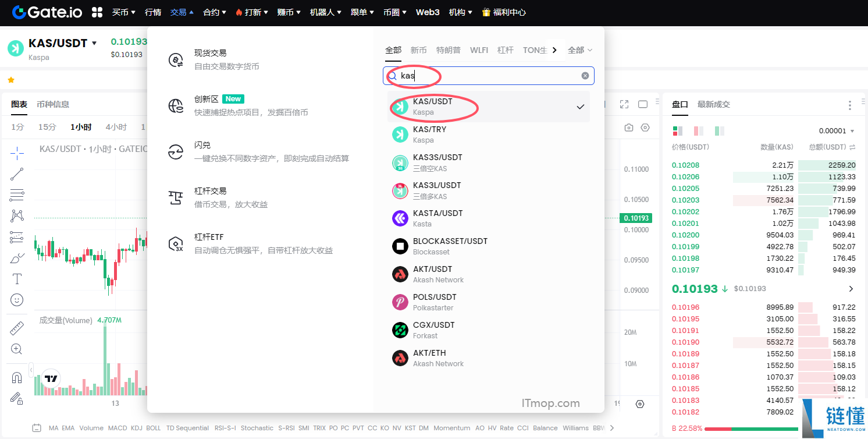Viewport: 868px width, 439px height.
Task: Show sell orders only view
Action: pos(699,131)
